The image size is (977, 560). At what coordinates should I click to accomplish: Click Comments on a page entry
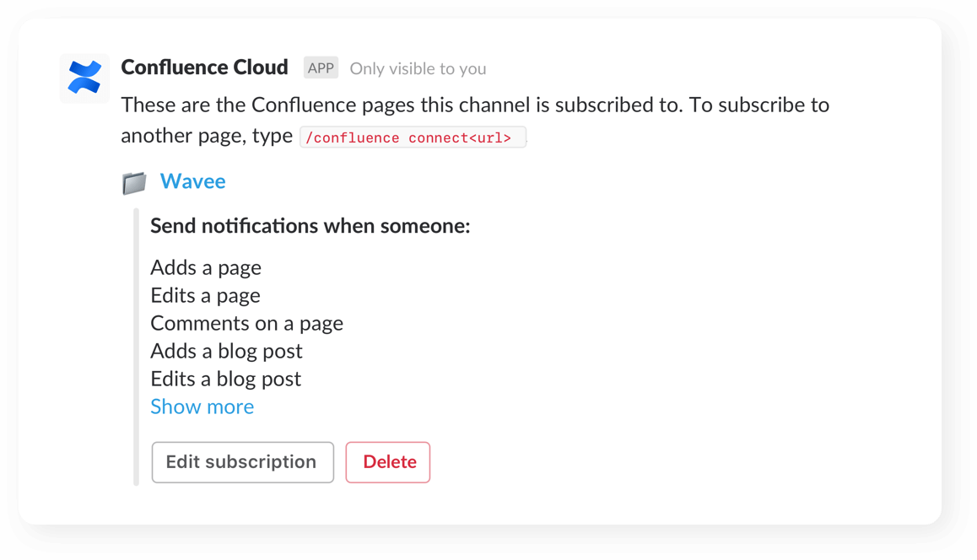246,323
